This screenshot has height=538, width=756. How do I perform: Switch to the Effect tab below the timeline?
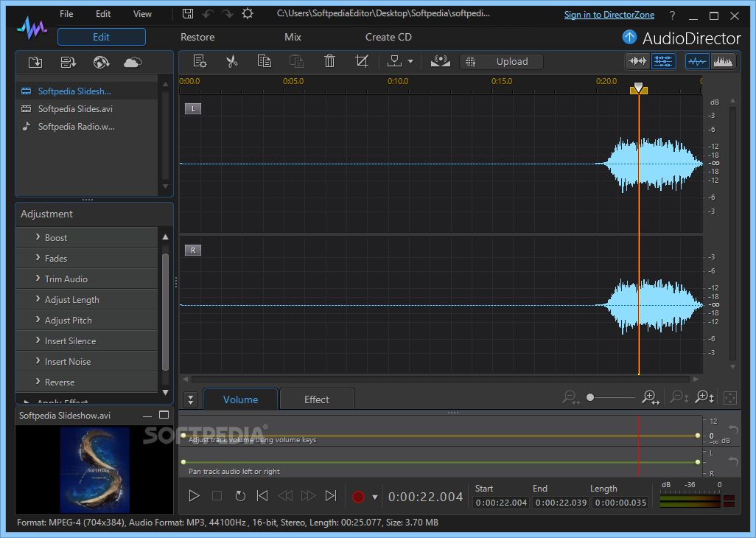(x=317, y=399)
